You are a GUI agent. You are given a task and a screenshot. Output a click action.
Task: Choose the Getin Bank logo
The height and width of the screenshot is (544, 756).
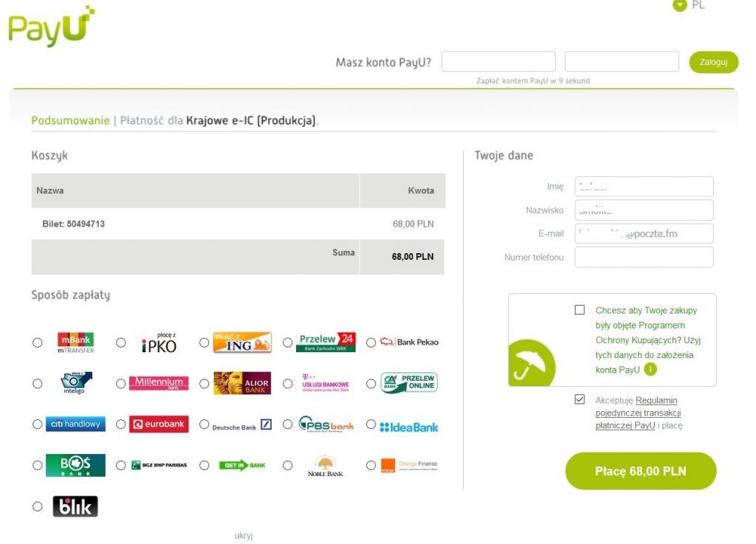[242, 465]
